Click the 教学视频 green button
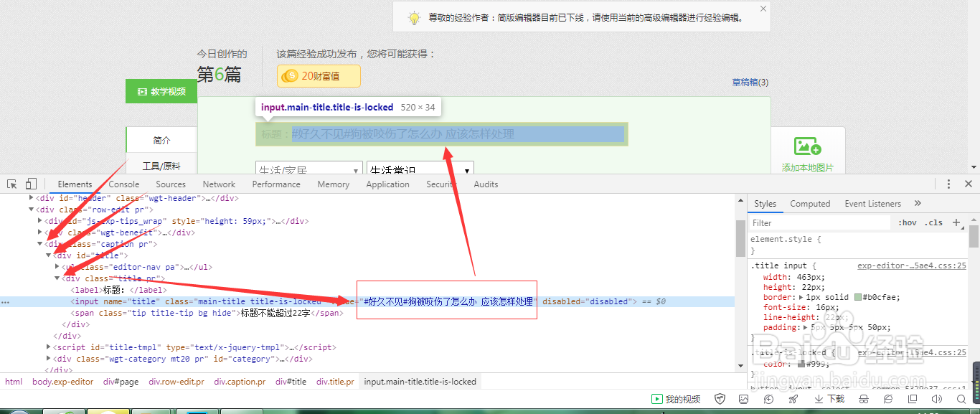Screen dimensions: 980x414 (x=161, y=91)
